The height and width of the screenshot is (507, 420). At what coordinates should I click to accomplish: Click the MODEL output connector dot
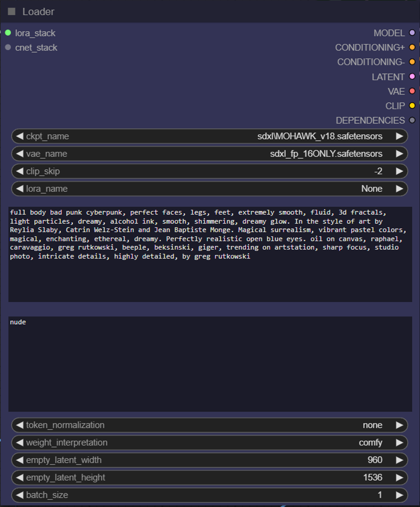(412, 33)
